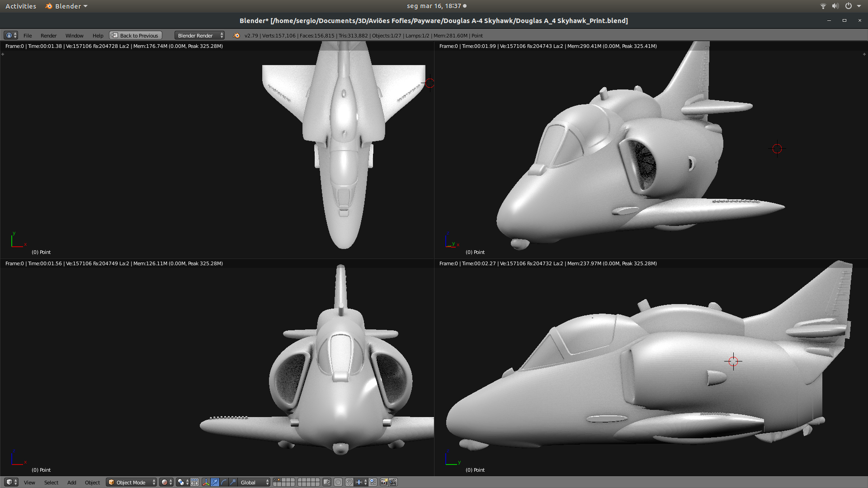The height and width of the screenshot is (488, 868).
Task: Click the Blender logo in the info header
Action: 236,35
